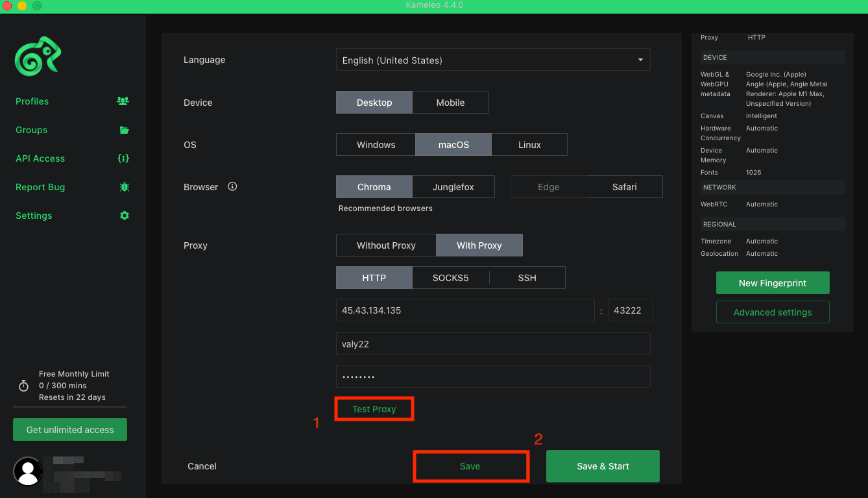Image resolution: width=868 pixels, height=498 pixels.
Task: Click the timer icon beside Free Monthly Limit
Action: click(23, 385)
